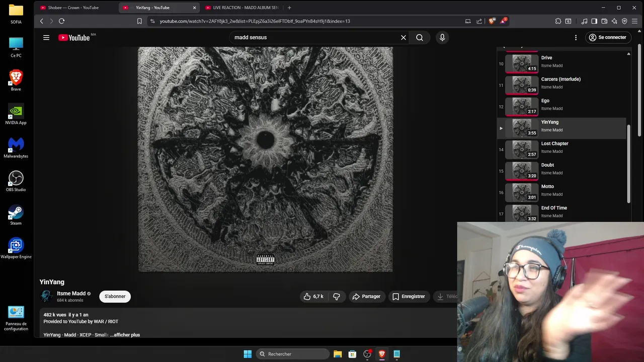Select the currently playing YinYang playlist entry

[562, 127]
